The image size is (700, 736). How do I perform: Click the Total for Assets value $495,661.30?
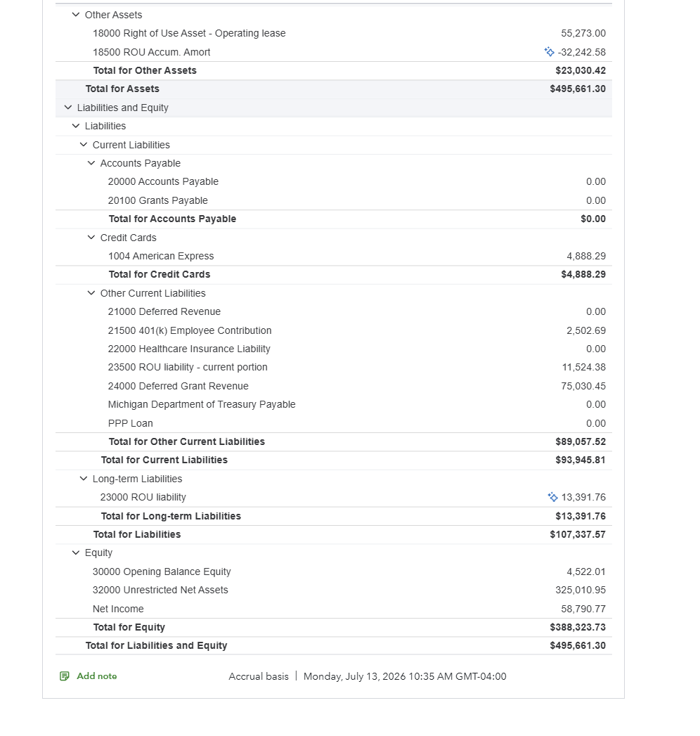pos(578,89)
